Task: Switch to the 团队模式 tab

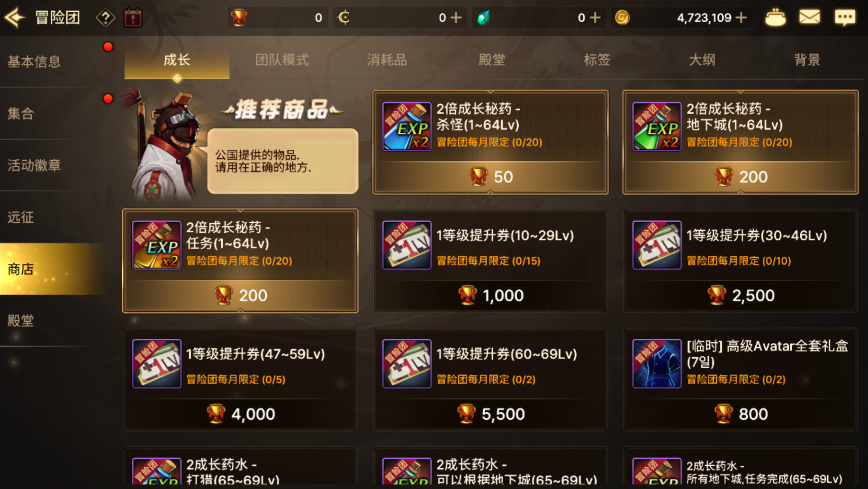Action: pyautogui.click(x=282, y=60)
